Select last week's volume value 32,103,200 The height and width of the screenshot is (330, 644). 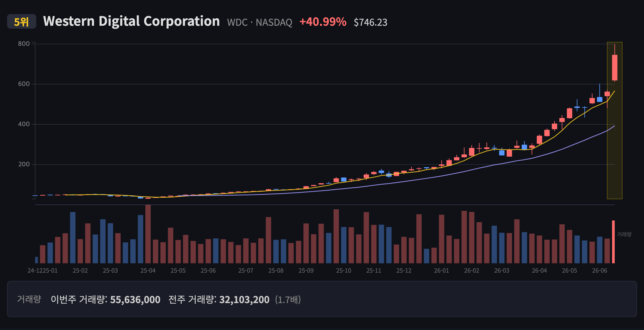(x=244, y=300)
